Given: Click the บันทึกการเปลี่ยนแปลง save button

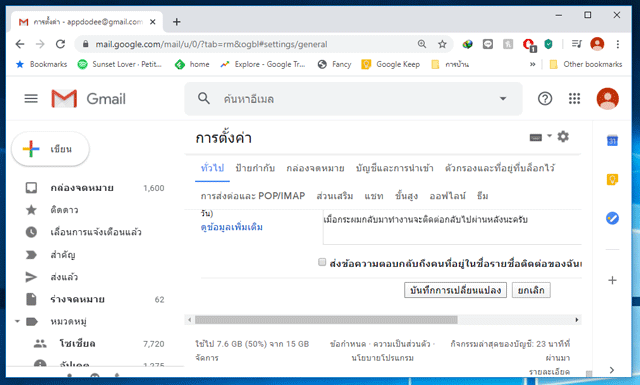Looking at the screenshot, I should click(x=455, y=290).
